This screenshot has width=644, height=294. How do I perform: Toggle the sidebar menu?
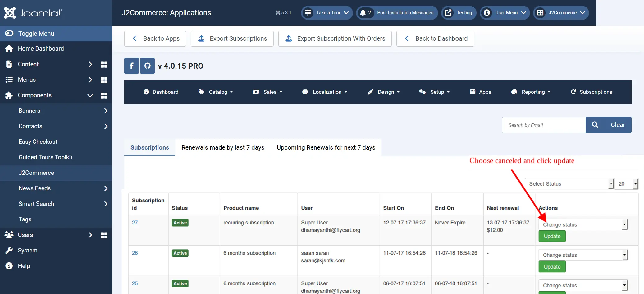coord(56,34)
